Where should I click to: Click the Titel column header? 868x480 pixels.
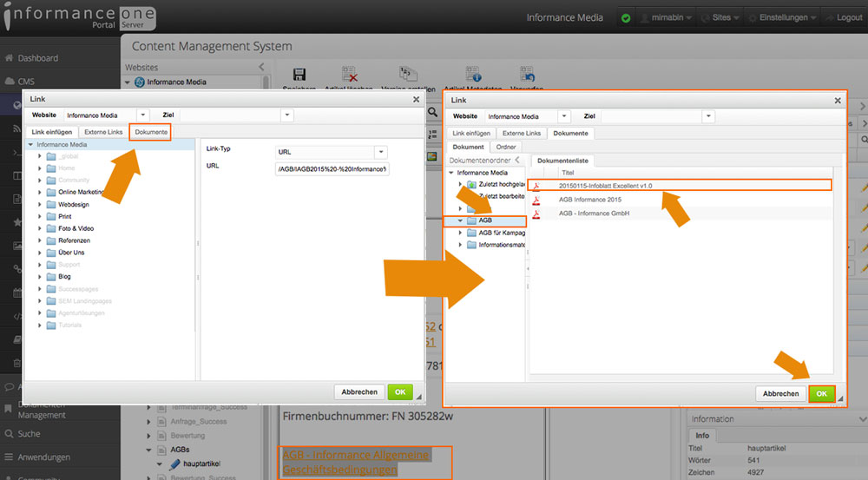coord(568,173)
